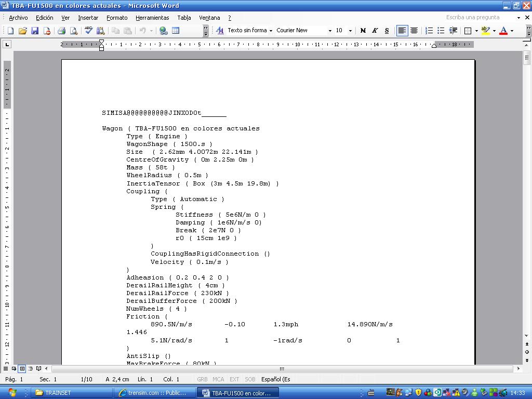Screen dimensions: 532x399
Task: Open the Formato menu
Action: (x=117, y=18)
